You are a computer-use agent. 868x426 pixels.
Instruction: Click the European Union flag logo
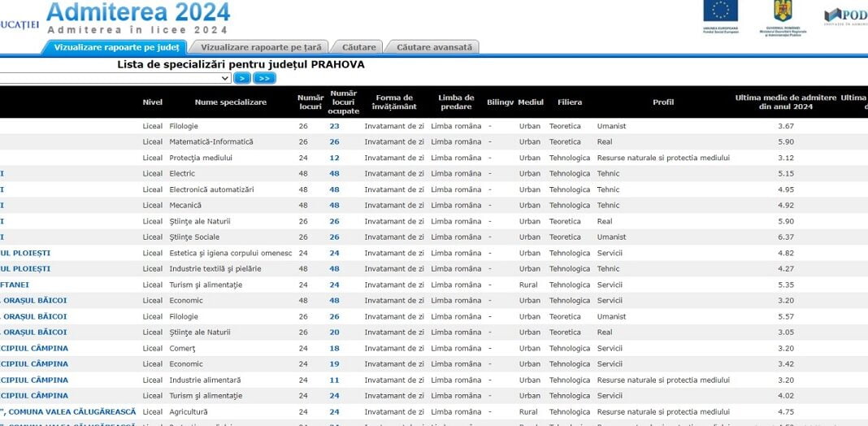(720, 11)
